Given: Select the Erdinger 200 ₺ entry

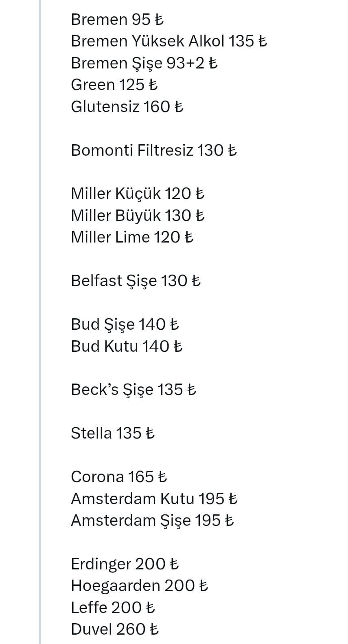Looking at the screenshot, I should click(x=125, y=564).
